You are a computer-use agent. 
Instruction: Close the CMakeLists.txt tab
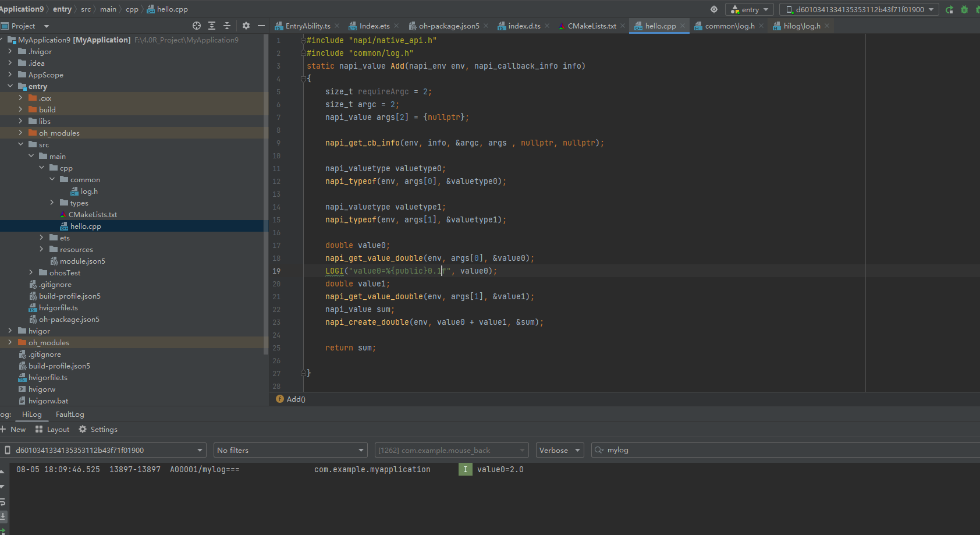coord(623,26)
